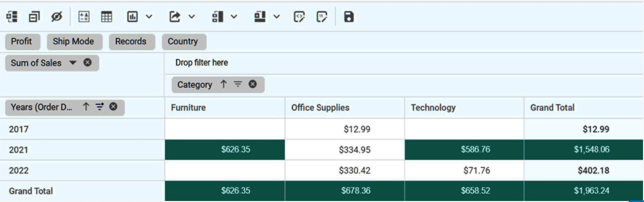Expand the grand totals dropdown arrow
This screenshot has height=202, width=644.
pyautogui.click(x=277, y=17)
